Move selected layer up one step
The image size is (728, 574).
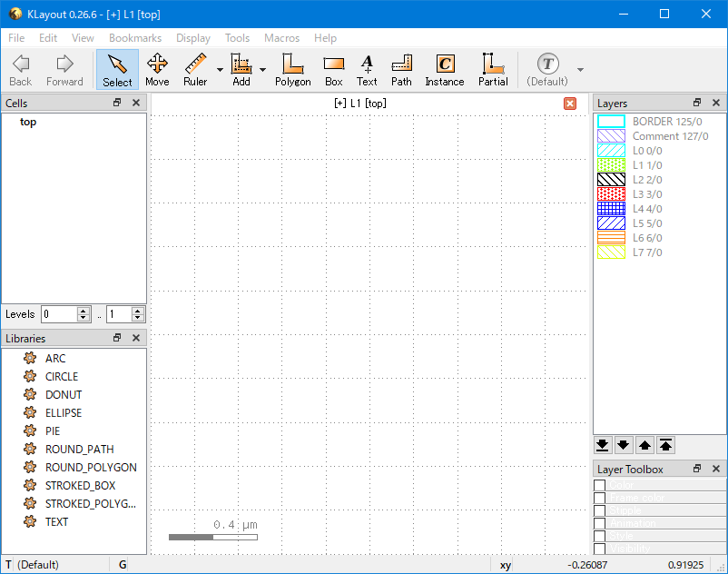[x=644, y=445]
